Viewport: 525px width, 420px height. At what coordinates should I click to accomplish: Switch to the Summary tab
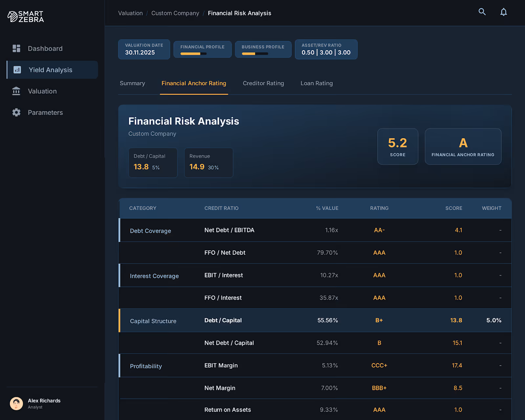132,83
